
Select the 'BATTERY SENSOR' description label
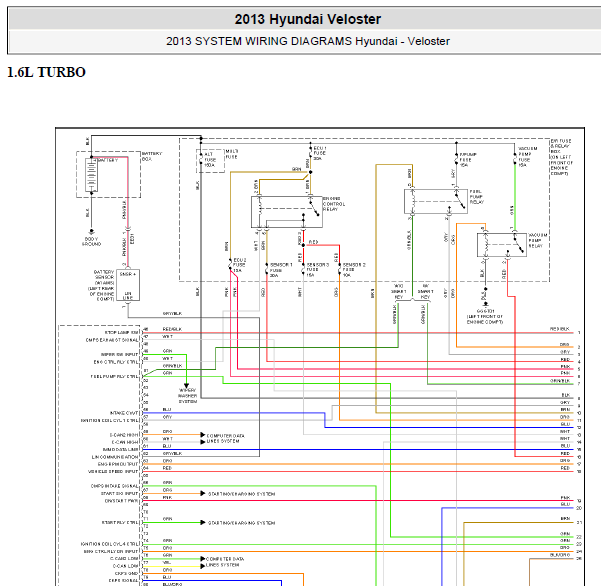click(x=102, y=285)
